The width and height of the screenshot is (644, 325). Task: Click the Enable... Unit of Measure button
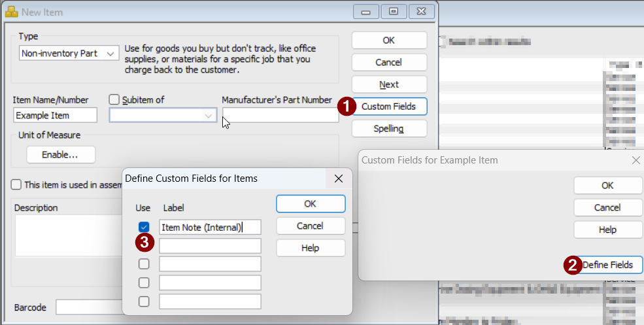click(x=61, y=155)
